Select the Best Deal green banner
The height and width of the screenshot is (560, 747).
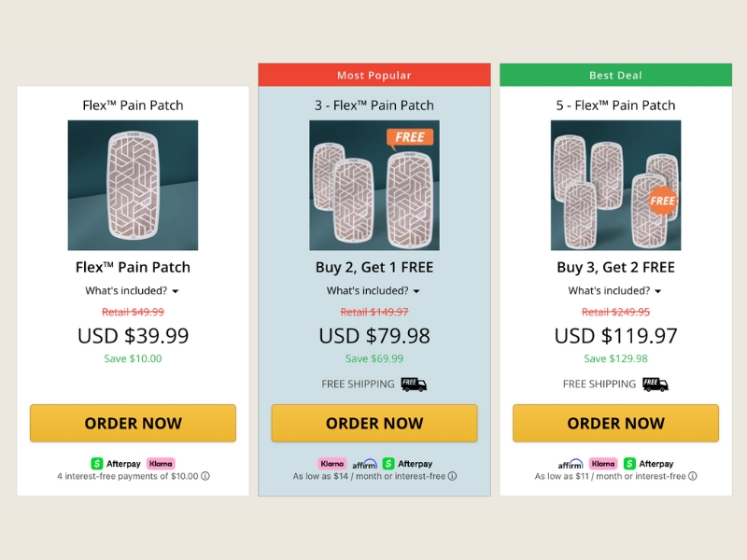pyautogui.click(x=615, y=75)
